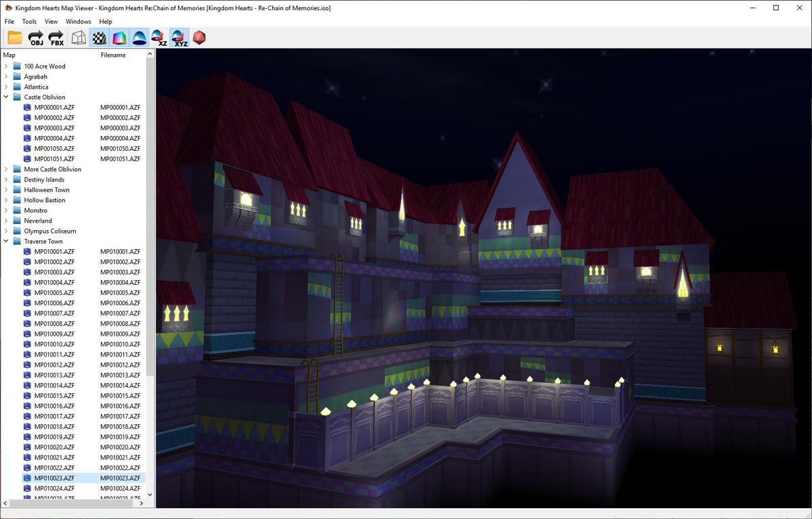Click the red icosahedron toolbar icon
The width and height of the screenshot is (812, 519).
(x=199, y=37)
